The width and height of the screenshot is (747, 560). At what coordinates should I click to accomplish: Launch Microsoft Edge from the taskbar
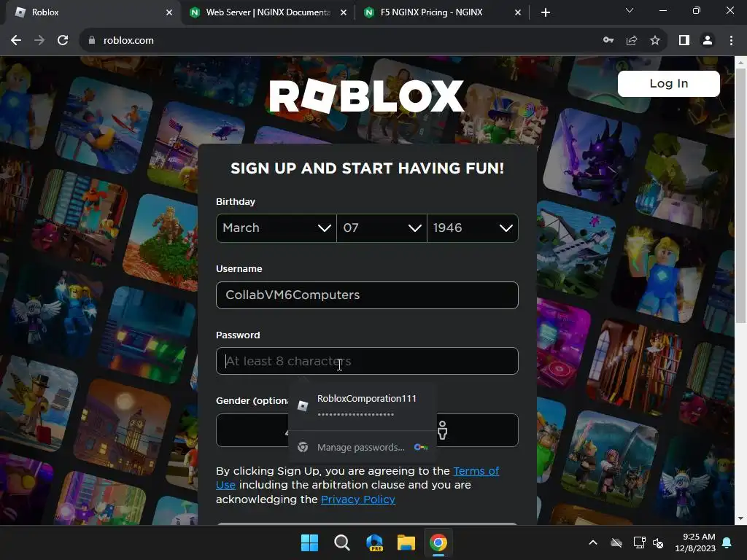374,542
